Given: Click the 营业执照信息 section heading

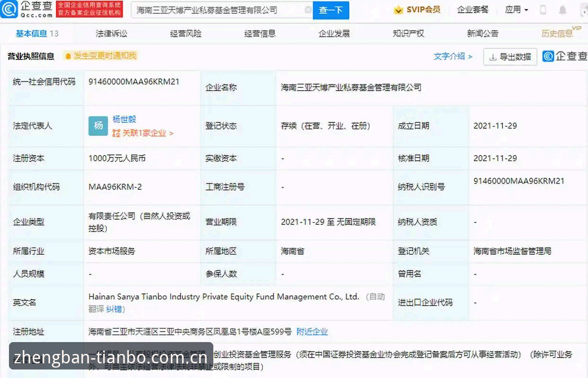Looking at the screenshot, I should pos(31,57).
